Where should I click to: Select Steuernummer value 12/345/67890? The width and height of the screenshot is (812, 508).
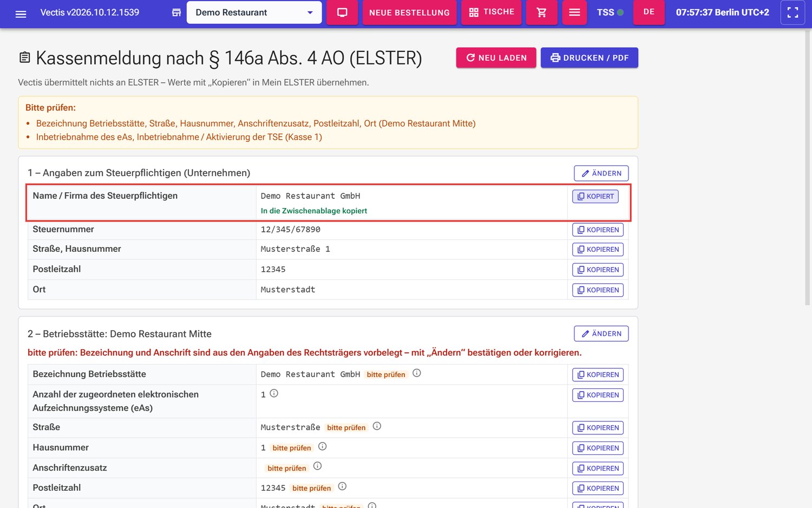tap(291, 230)
